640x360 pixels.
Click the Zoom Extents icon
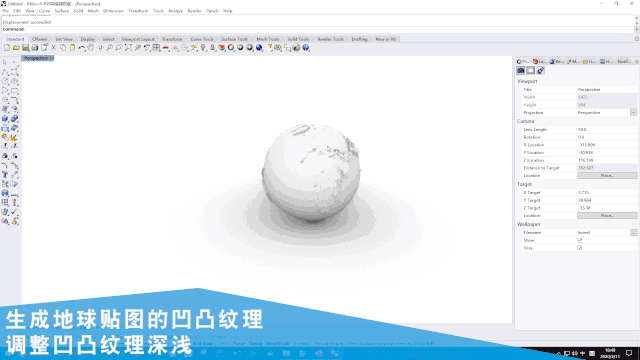[x=128, y=48]
